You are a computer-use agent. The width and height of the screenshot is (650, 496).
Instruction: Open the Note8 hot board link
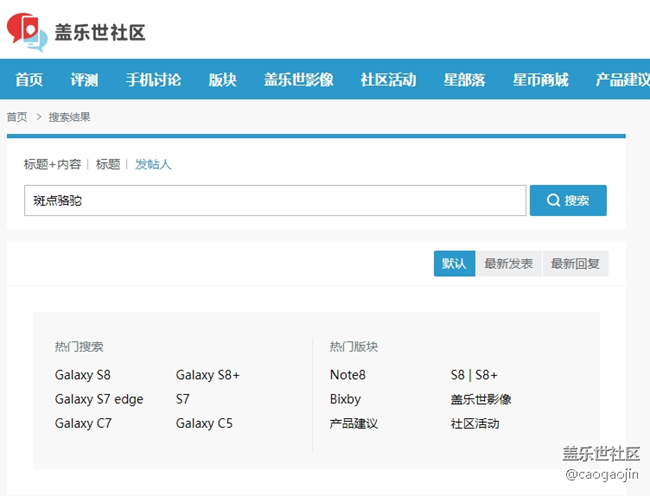(x=348, y=375)
